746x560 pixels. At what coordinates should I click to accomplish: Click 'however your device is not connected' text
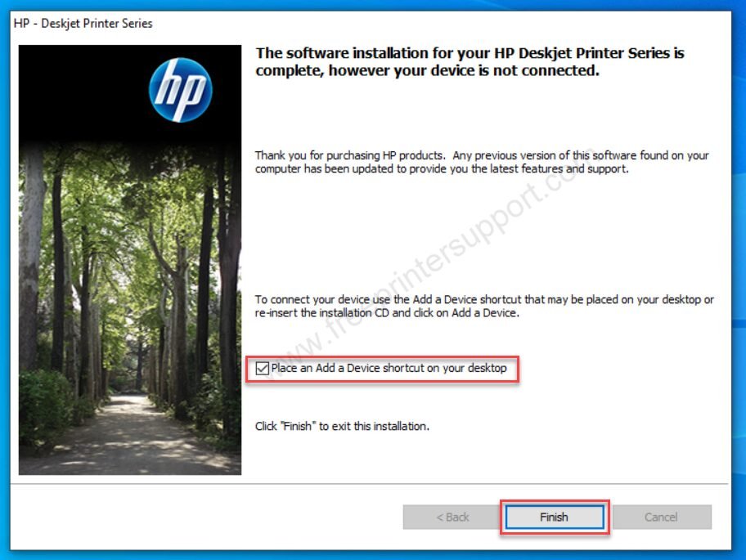(464, 70)
